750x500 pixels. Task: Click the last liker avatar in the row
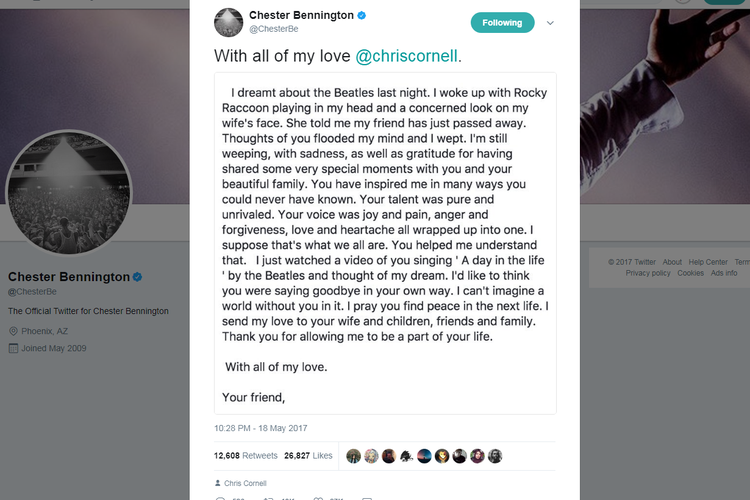point(495,456)
